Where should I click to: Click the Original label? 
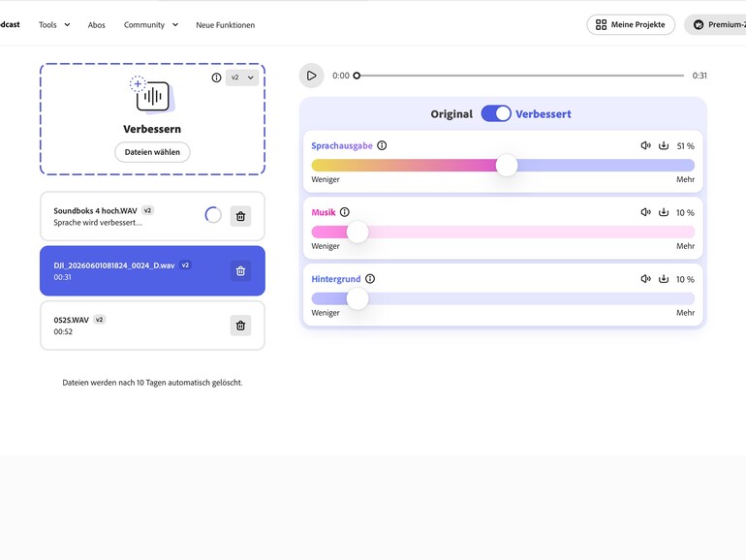click(451, 114)
